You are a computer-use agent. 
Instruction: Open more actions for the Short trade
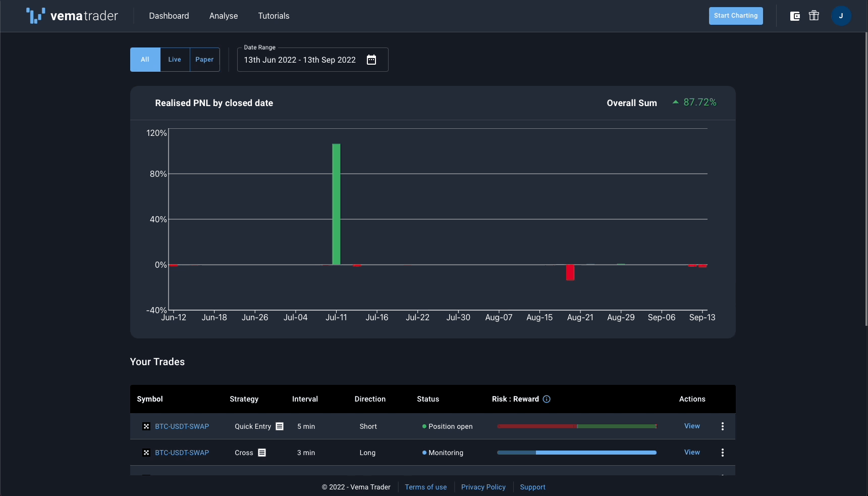(x=723, y=426)
